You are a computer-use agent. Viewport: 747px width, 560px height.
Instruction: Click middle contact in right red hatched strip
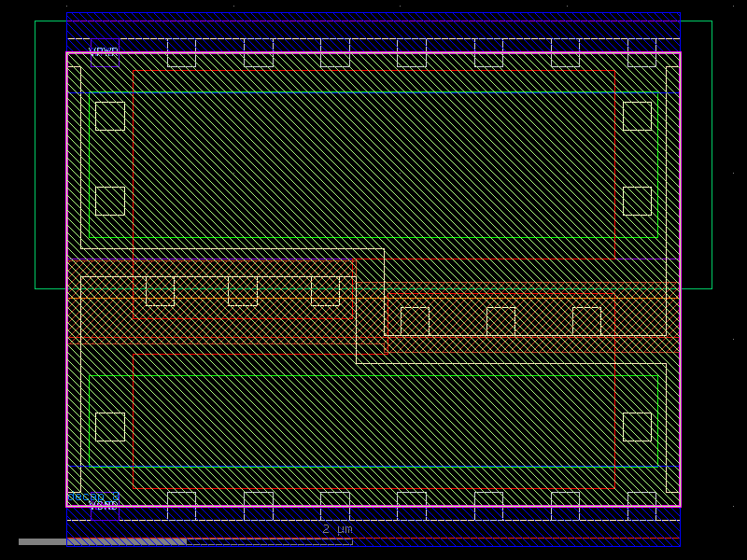click(x=500, y=321)
